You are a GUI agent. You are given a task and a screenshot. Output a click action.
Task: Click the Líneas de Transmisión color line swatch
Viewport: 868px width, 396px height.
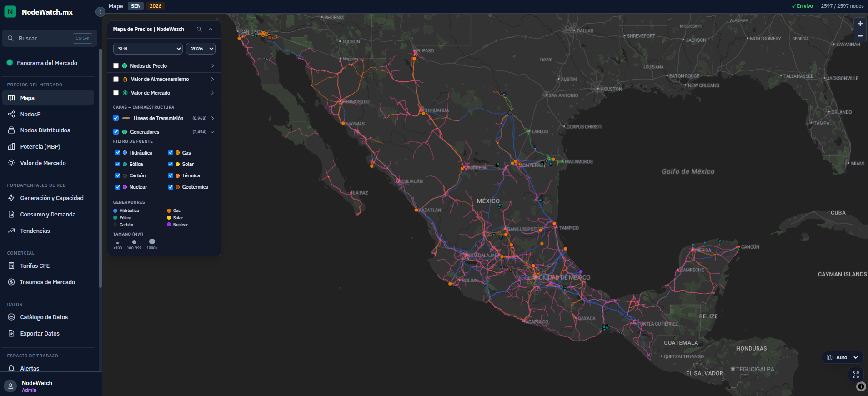pyautogui.click(x=126, y=118)
